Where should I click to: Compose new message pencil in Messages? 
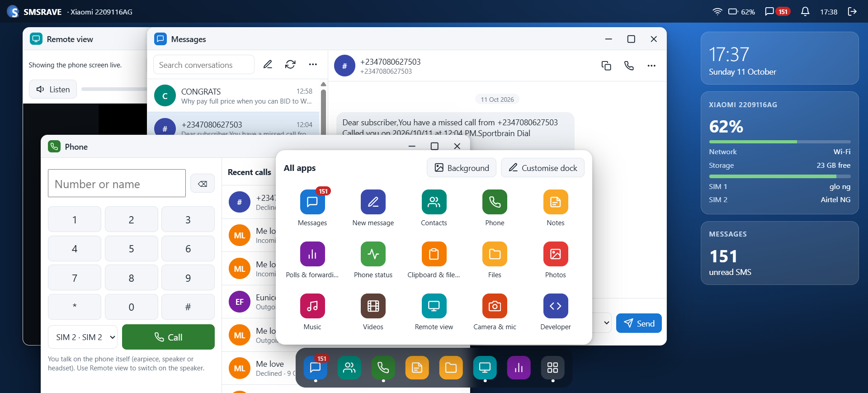[x=268, y=65]
